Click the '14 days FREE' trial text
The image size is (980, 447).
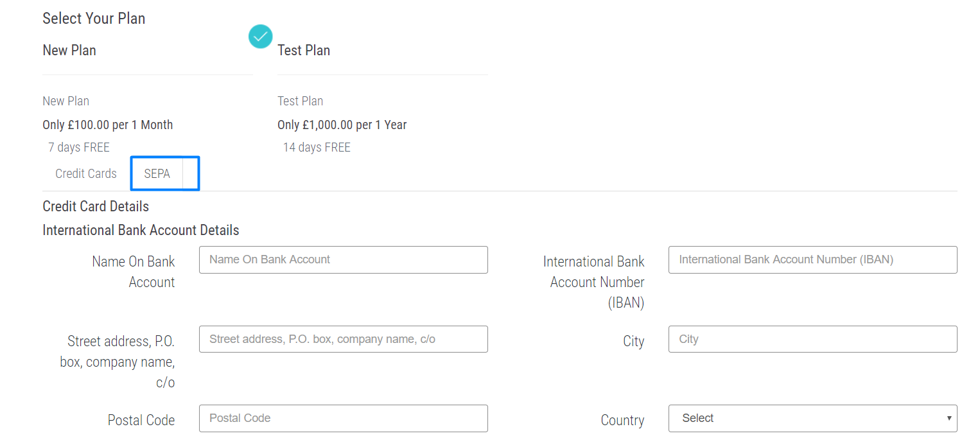tap(317, 147)
